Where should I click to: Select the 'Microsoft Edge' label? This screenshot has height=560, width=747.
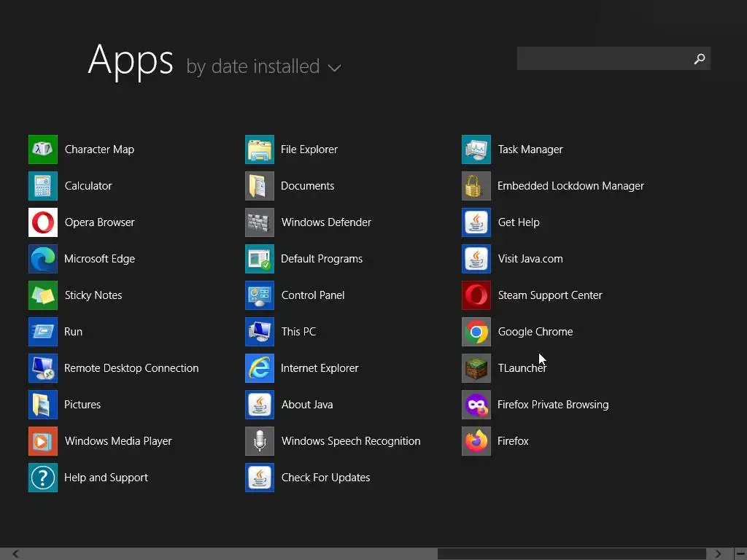tap(99, 259)
